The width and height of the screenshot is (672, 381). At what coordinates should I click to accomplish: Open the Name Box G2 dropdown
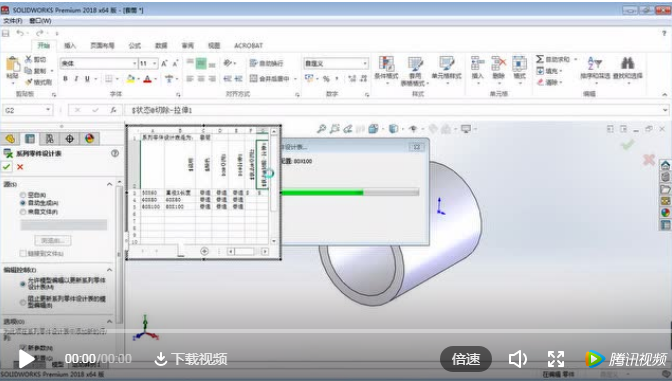[x=48, y=110]
